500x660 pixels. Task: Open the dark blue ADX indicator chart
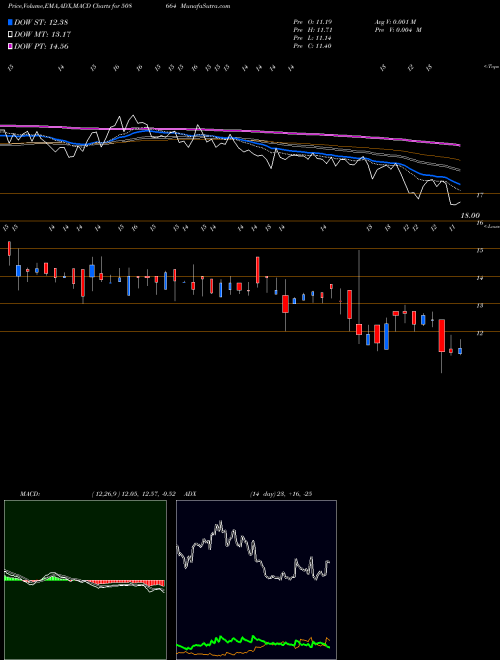[256, 580]
